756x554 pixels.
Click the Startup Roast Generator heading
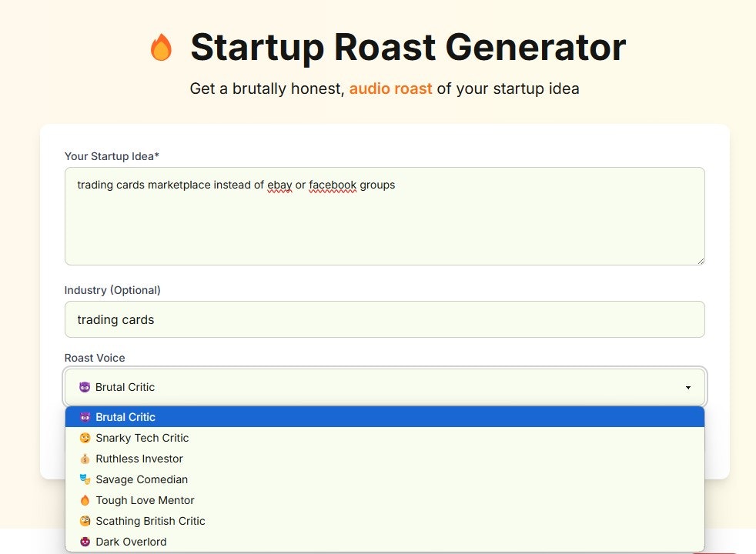click(x=408, y=47)
